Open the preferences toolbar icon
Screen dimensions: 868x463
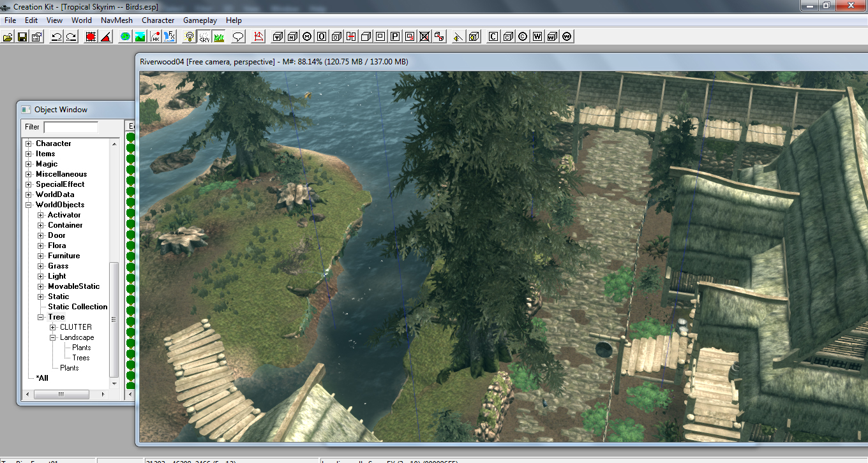click(x=37, y=36)
